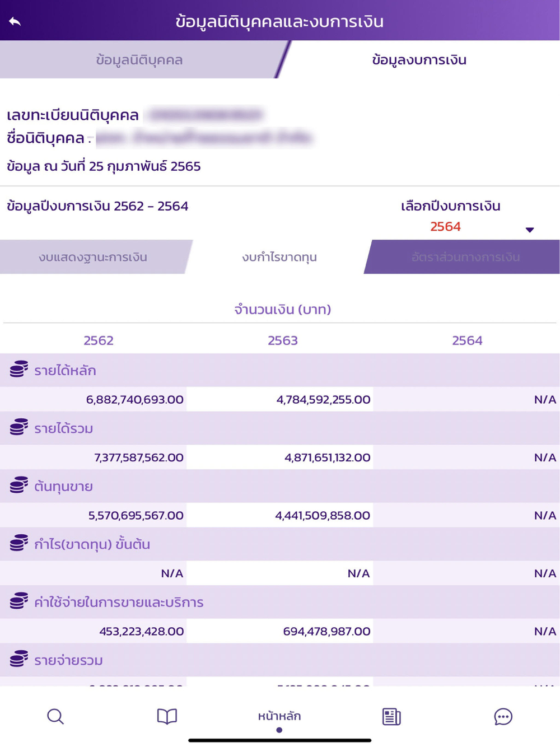
Task: Open อัตราส่วนทางการเงิน tab
Action: click(x=465, y=257)
